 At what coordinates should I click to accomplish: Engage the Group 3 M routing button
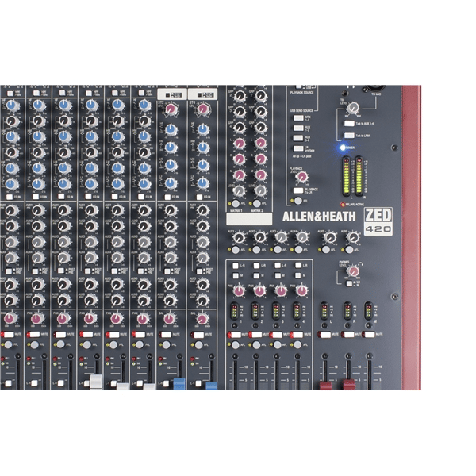point(277,275)
